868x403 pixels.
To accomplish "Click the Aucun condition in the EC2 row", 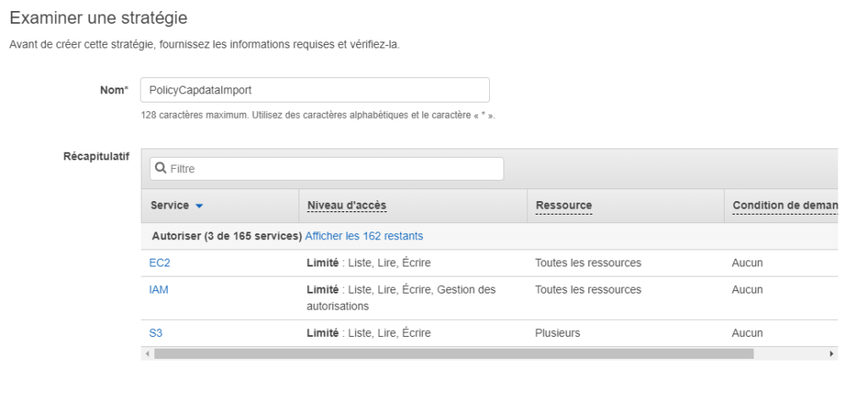I will click(747, 263).
